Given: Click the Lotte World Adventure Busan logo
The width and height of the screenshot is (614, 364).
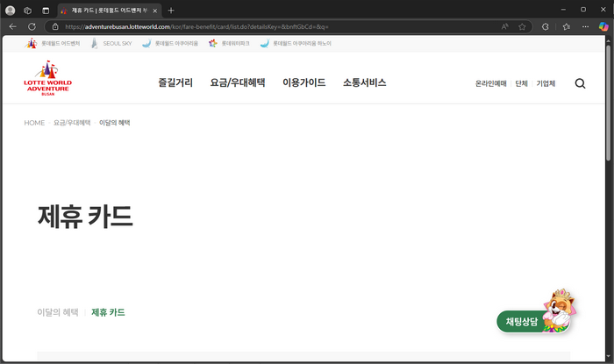Looking at the screenshot, I should coord(48,83).
